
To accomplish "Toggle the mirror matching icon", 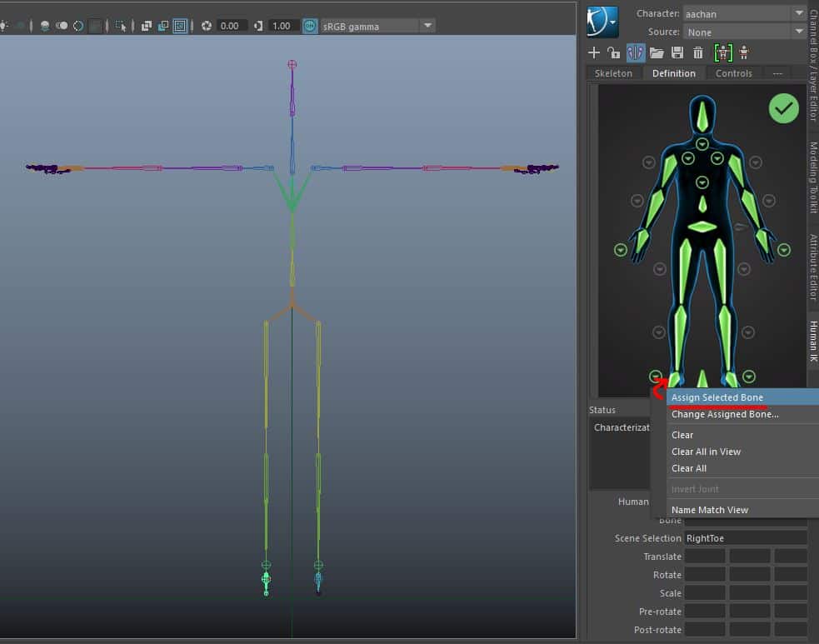I will (x=636, y=52).
